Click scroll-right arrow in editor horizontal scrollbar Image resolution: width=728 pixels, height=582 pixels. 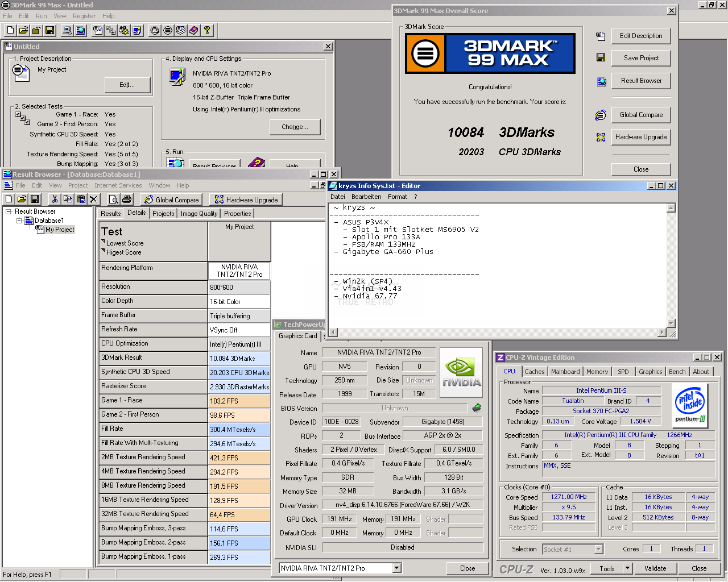(662, 332)
